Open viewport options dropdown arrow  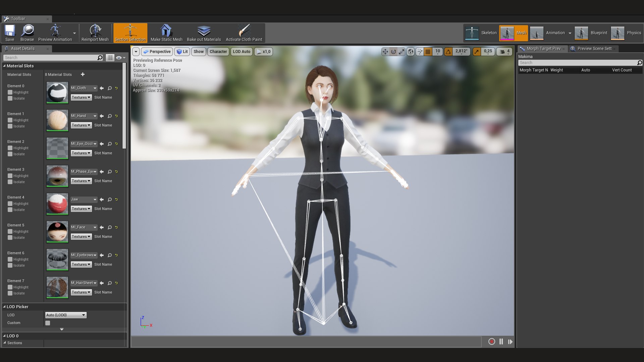click(x=136, y=52)
